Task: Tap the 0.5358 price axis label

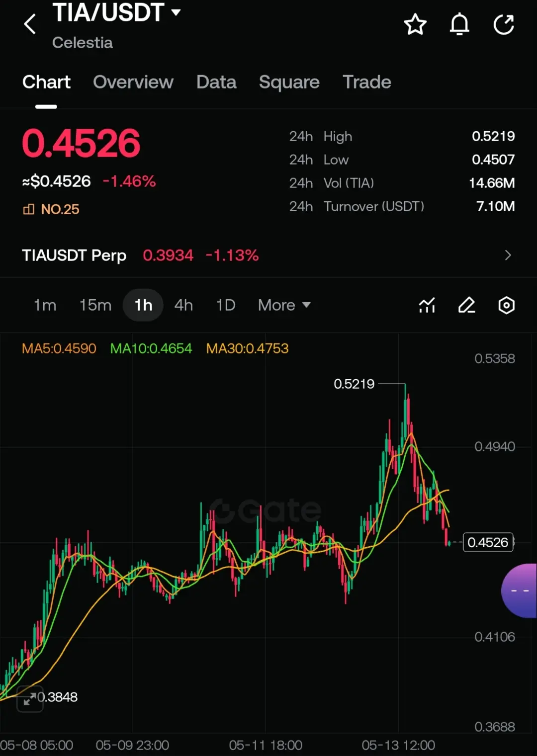Action: pyautogui.click(x=495, y=358)
